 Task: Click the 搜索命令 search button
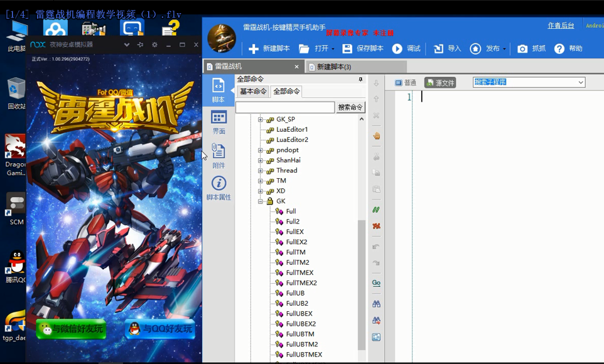click(350, 107)
